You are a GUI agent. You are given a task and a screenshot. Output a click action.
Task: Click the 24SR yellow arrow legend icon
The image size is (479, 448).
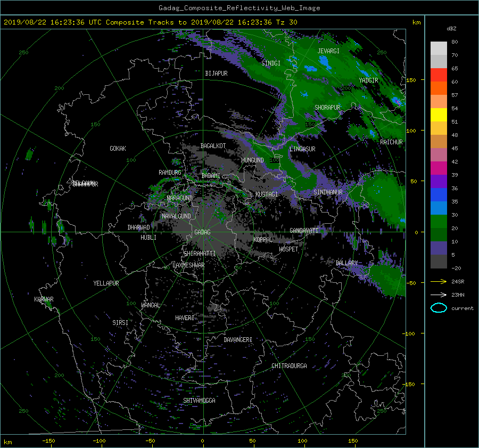(x=439, y=281)
